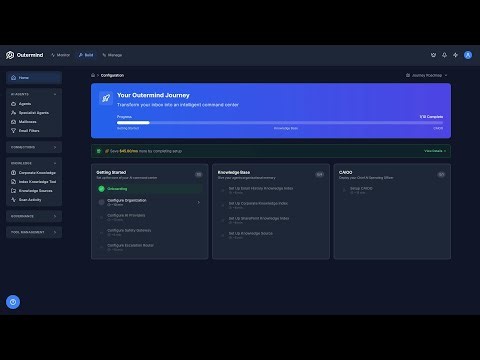Image resolution: width=480 pixels, height=360 pixels.
Task: Click the journey progress bar
Action: click(280, 123)
